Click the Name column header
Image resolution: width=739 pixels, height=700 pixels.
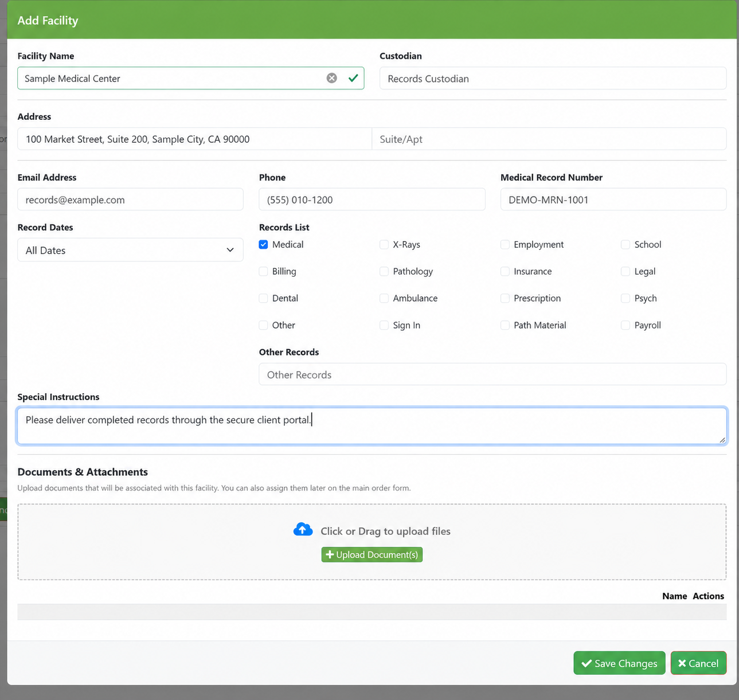coord(674,596)
